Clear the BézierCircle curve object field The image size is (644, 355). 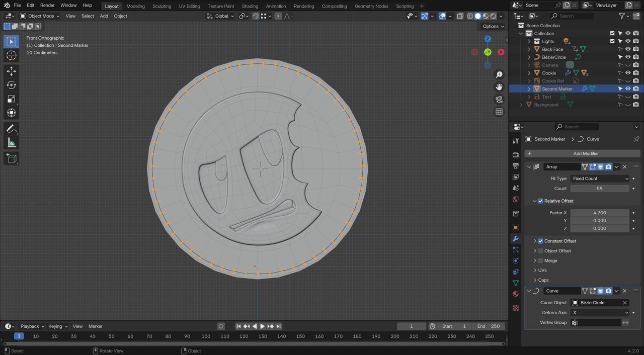pyautogui.click(x=625, y=303)
